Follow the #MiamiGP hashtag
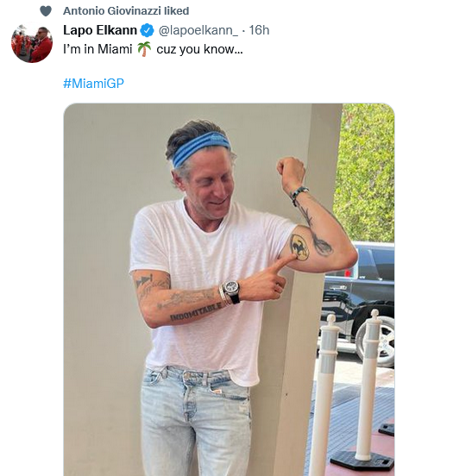Image resolution: width=453 pixels, height=476 pixels. pyautogui.click(x=93, y=83)
